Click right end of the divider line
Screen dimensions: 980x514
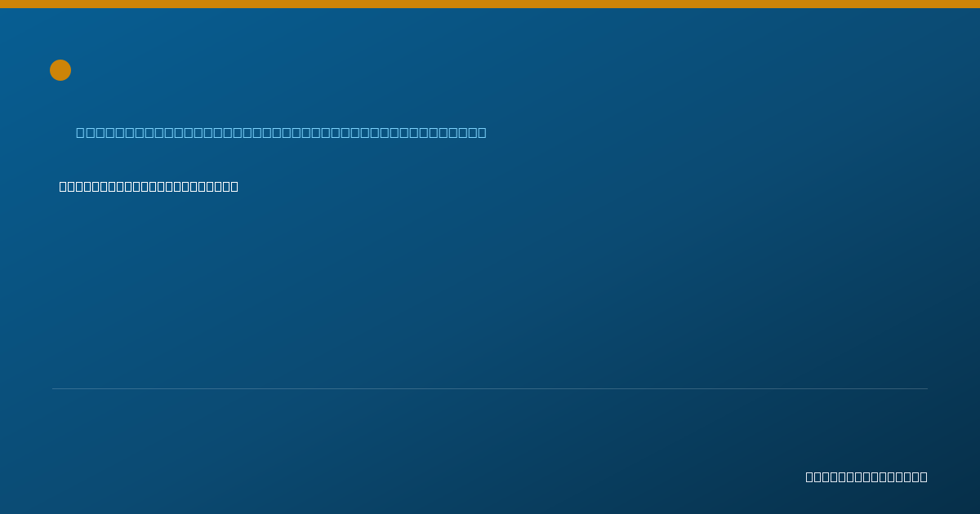[x=926, y=388]
